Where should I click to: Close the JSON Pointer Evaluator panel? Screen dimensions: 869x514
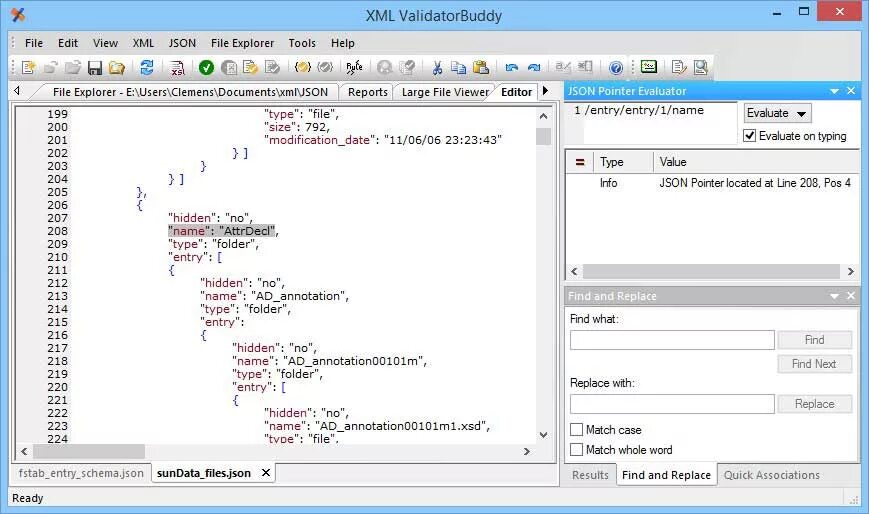pos(851,91)
